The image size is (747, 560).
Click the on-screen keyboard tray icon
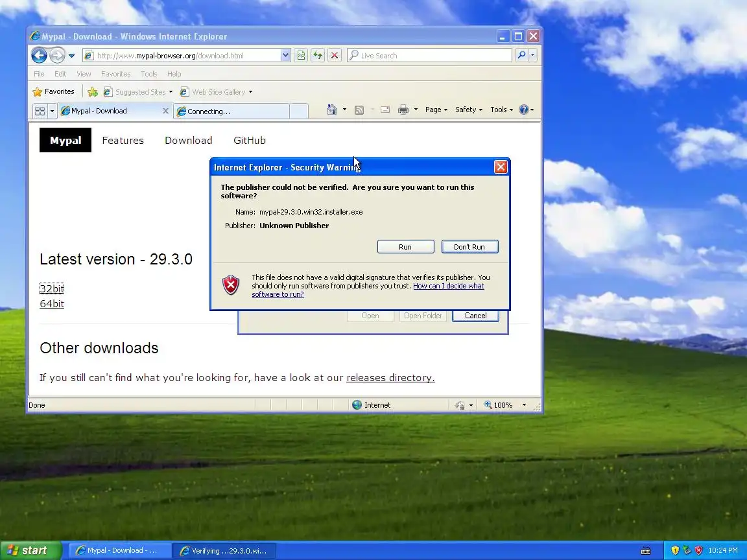pos(646,551)
